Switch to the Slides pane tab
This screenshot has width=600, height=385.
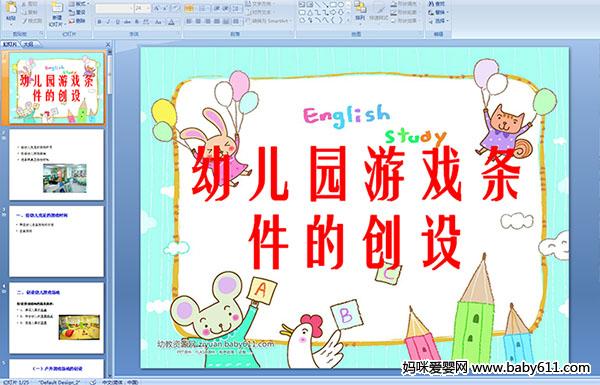point(10,44)
